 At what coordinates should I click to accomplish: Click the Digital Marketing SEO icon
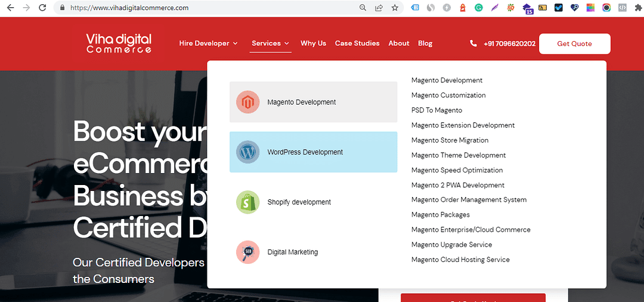pos(247,252)
